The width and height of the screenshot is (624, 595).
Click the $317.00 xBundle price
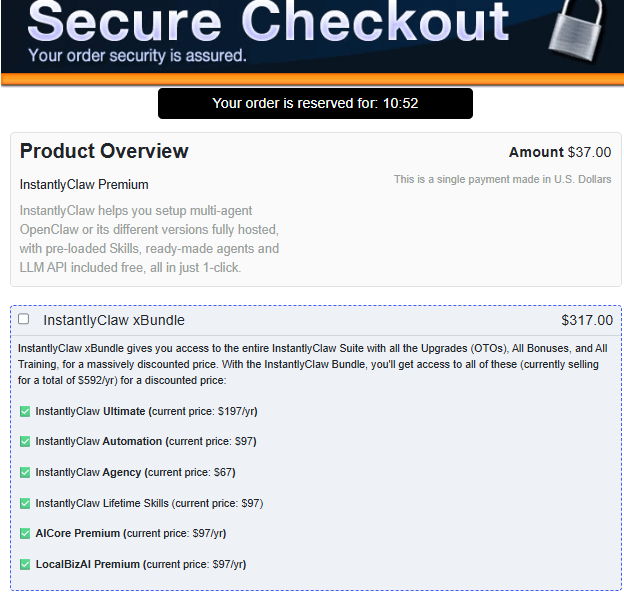coord(587,320)
